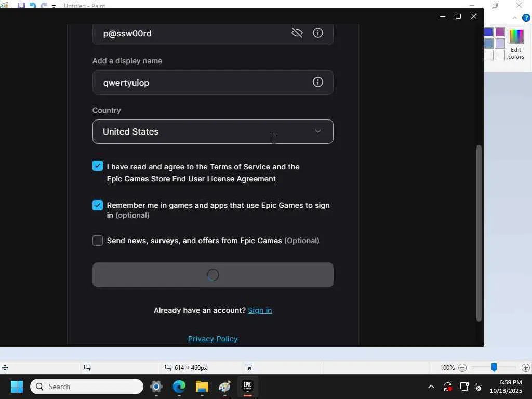Maximize the Epic Games window
Image resolution: width=532 pixels, height=399 pixels.
point(458,16)
